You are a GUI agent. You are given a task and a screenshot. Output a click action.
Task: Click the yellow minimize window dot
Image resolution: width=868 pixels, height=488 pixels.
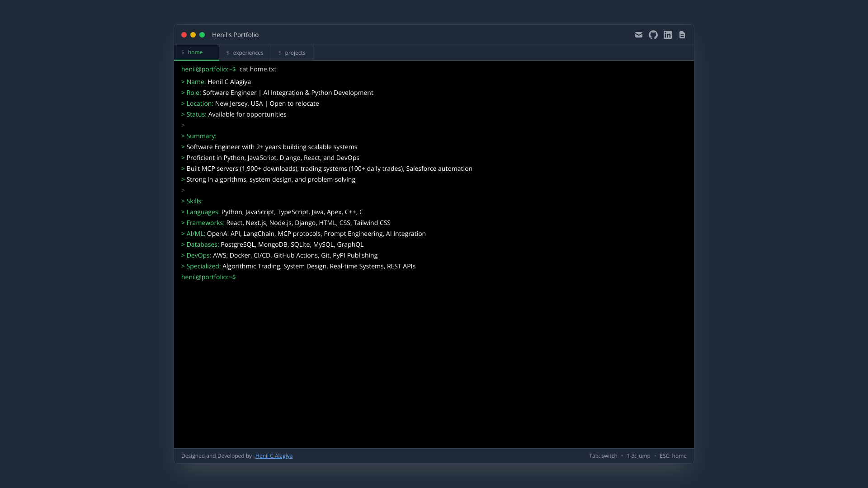[193, 35]
